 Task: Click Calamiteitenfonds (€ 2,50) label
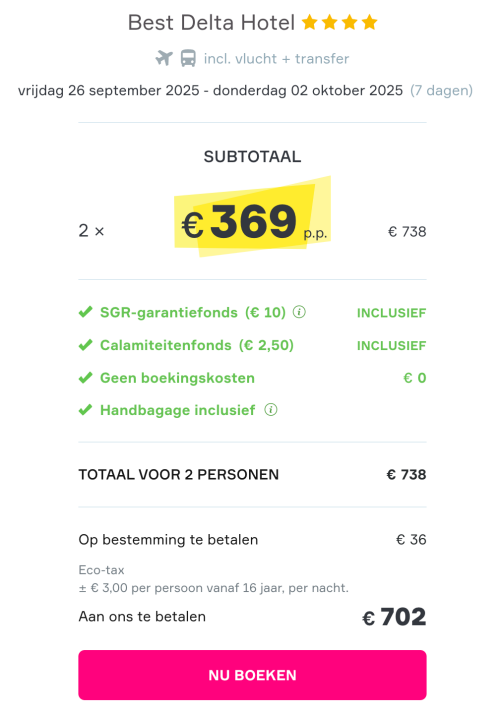click(197, 345)
